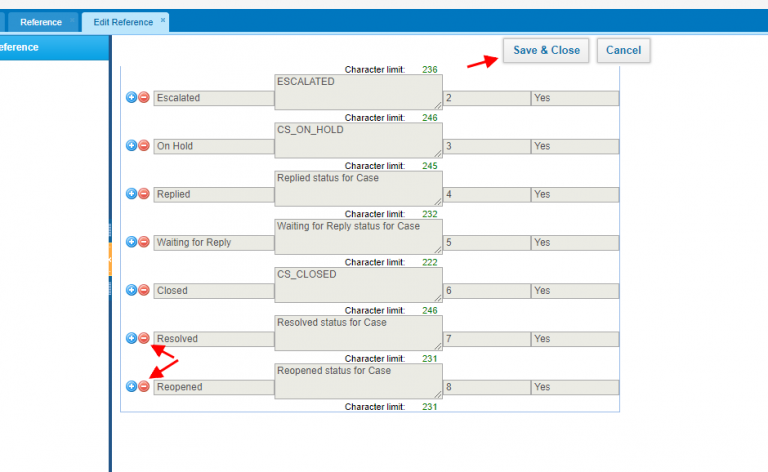Click the CS_CLOSED description textarea

coord(359,284)
